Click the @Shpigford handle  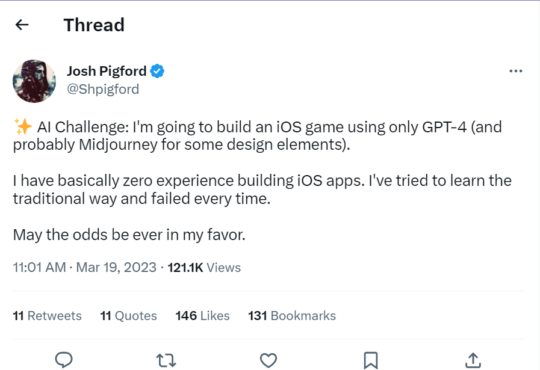coord(103,89)
